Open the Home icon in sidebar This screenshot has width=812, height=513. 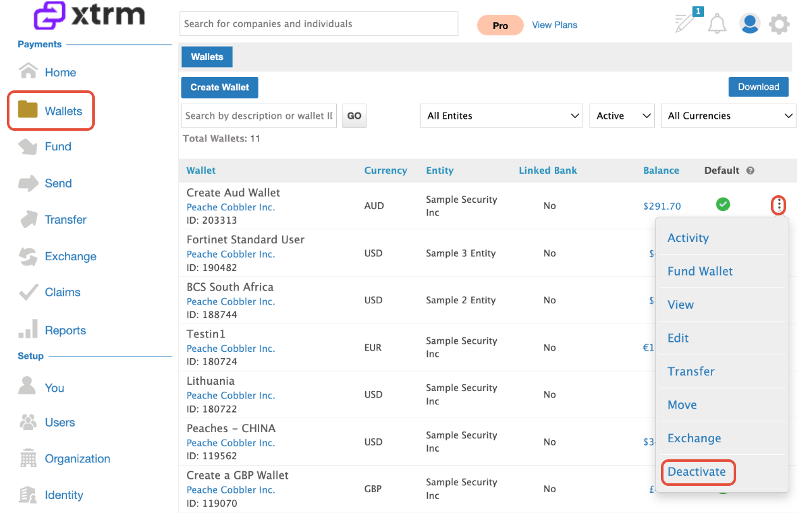click(x=28, y=71)
